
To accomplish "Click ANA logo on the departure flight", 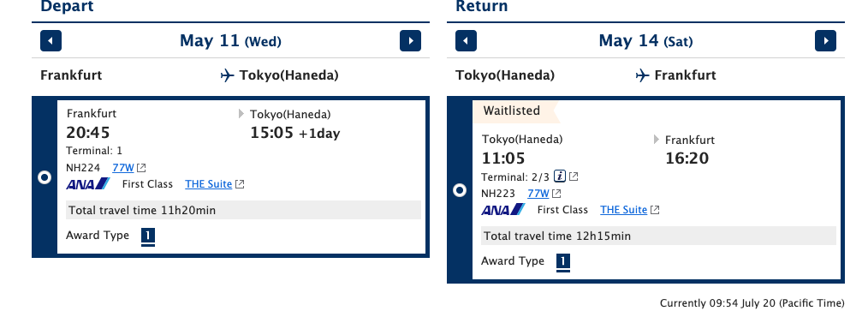I will click(x=88, y=184).
